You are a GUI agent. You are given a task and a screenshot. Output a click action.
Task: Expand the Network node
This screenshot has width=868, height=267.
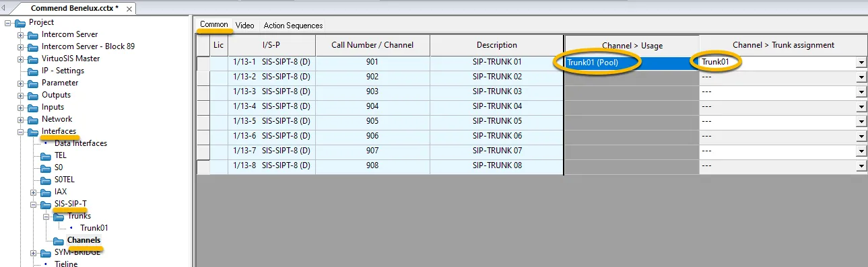pyautogui.click(x=20, y=120)
